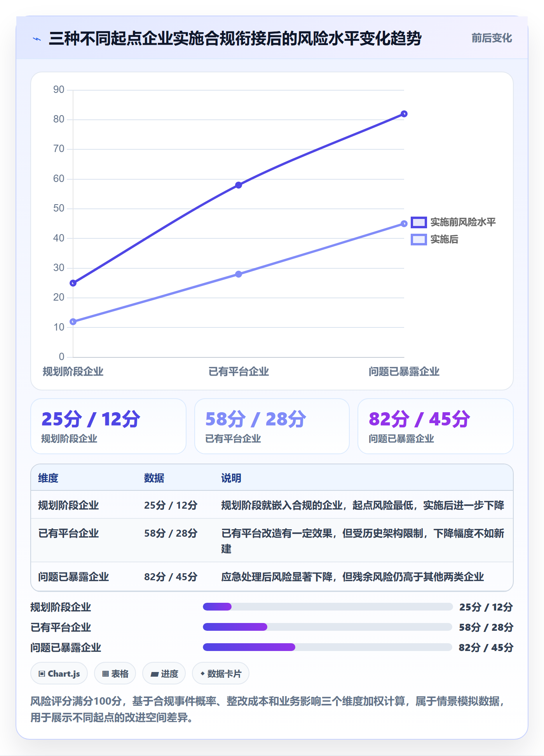Click the 前后变化 label in the header
Image resolution: width=544 pixels, height=756 pixels.
coord(492,38)
